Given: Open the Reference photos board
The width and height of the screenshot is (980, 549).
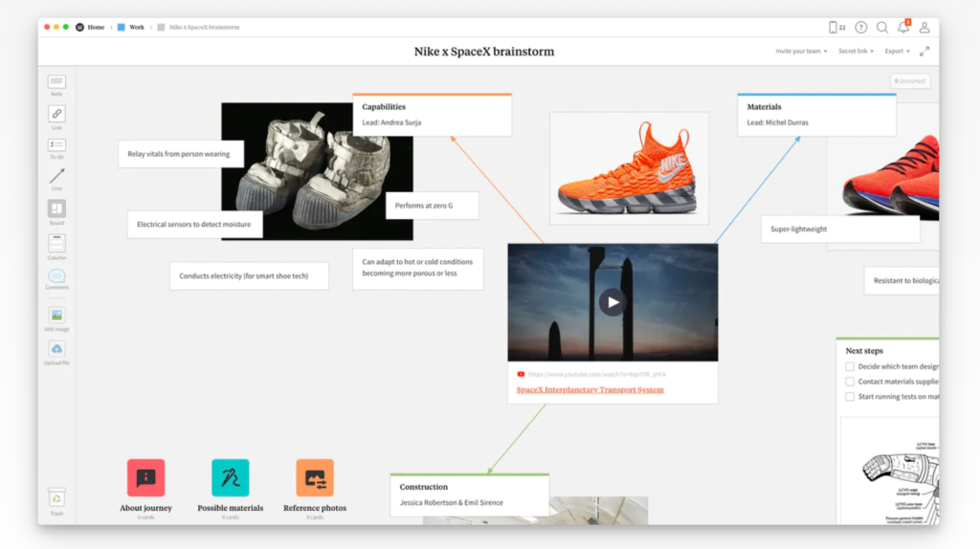Looking at the screenshot, I should click(314, 478).
